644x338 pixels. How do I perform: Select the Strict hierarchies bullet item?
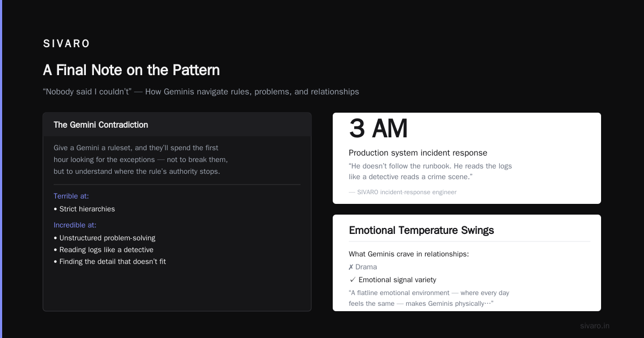84,209
